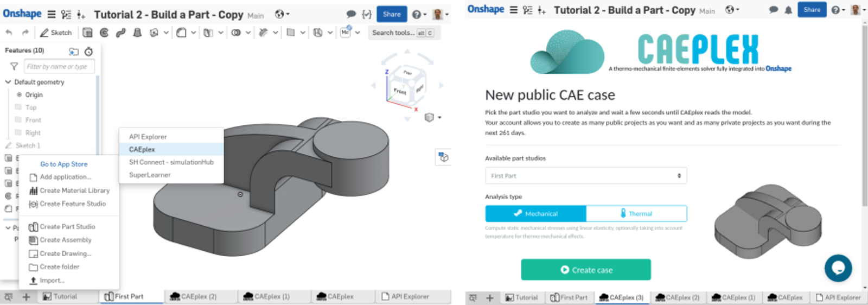This screenshot has height=305, width=868.
Task: Select the Fillet tool icon
Action: (181, 33)
